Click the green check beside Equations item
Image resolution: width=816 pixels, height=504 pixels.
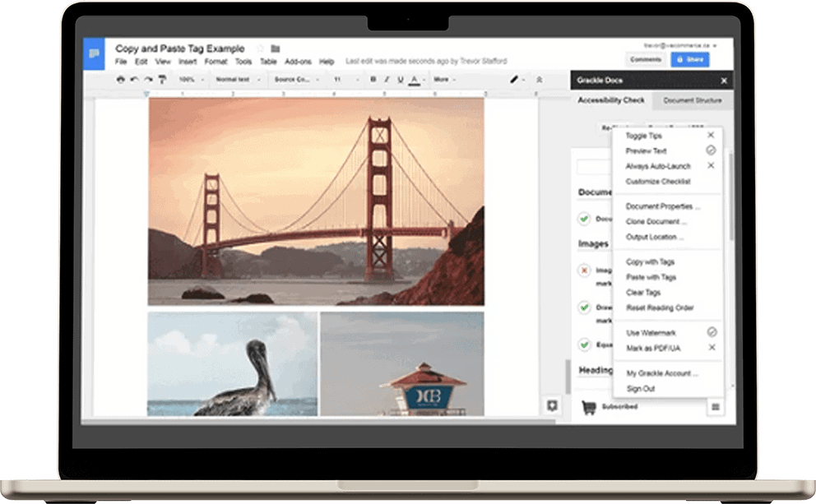pos(584,344)
